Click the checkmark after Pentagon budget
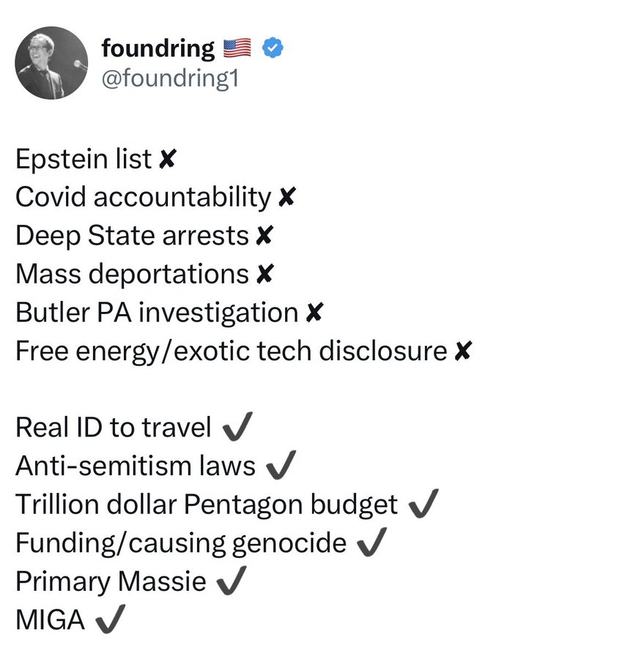The image size is (644, 659). tap(423, 503)
